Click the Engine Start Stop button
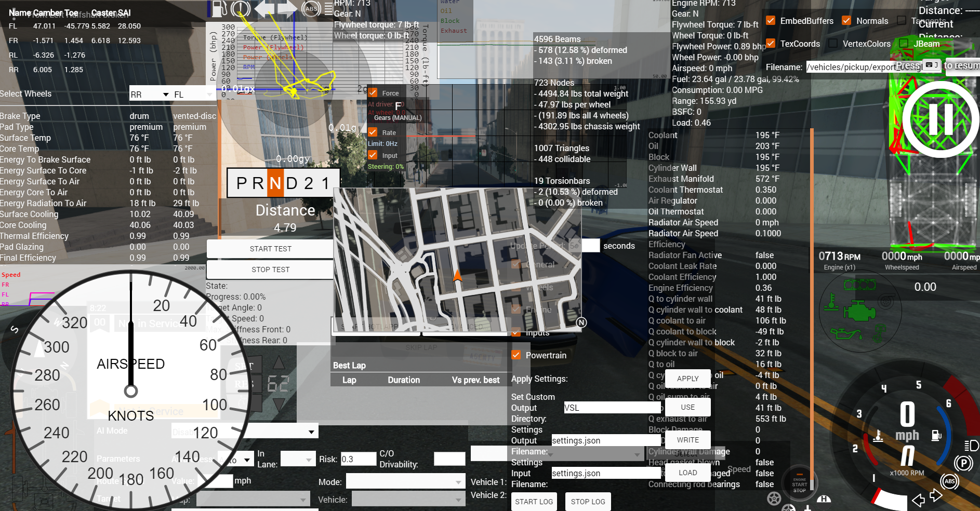 [799, 483]
